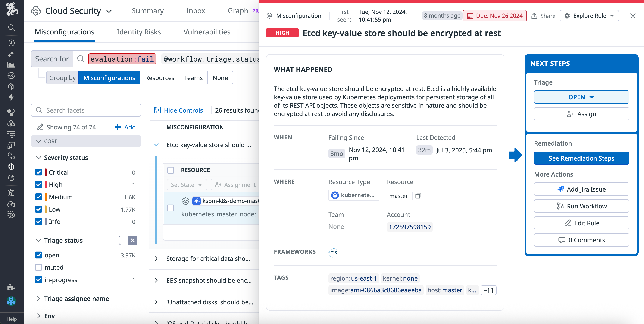
Task: Uncheck the Medium severity filter
Action: [x=39, y=197]
